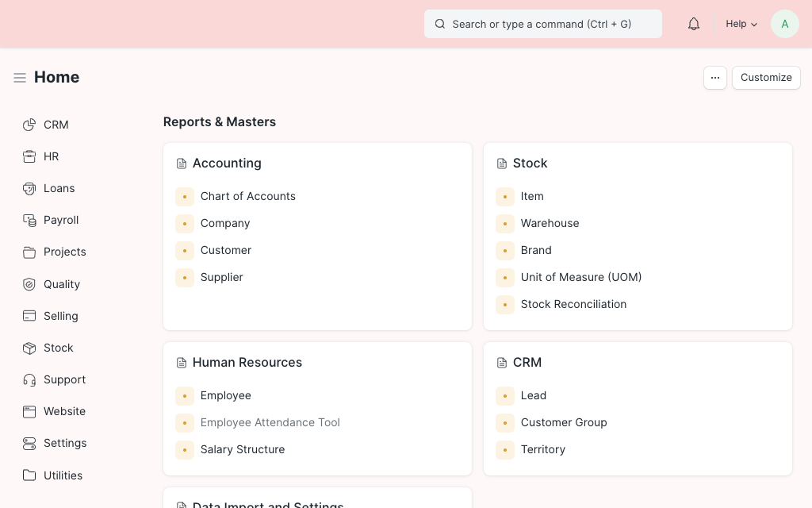
Task: Click the HR briefcase sidebar icon
Action: click(29, 156)
